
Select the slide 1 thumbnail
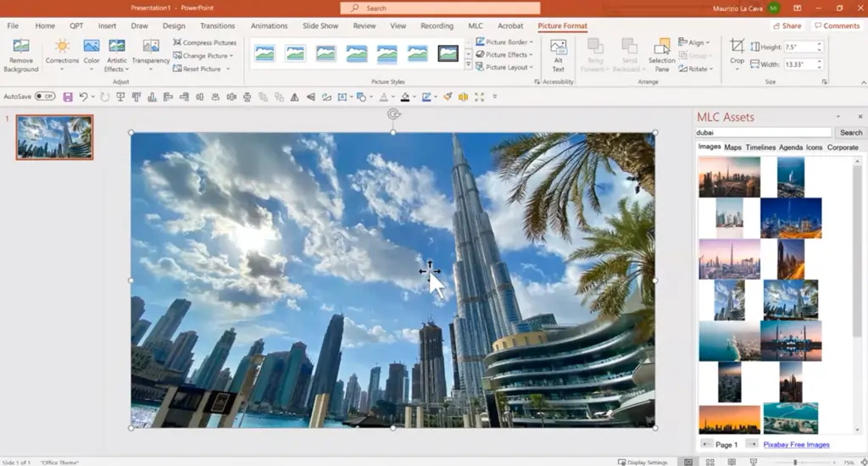tap(54, 137)
